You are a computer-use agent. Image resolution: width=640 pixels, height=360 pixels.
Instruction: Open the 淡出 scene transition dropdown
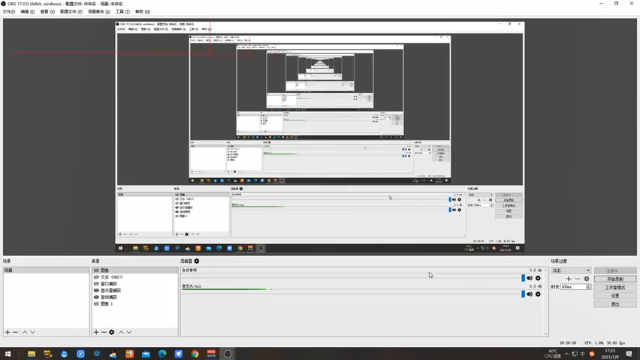pyautogui.click(x=571, y=270)
